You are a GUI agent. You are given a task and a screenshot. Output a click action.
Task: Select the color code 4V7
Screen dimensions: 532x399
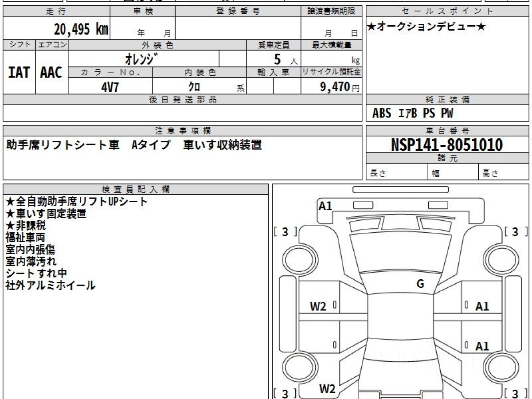(110, 87)
